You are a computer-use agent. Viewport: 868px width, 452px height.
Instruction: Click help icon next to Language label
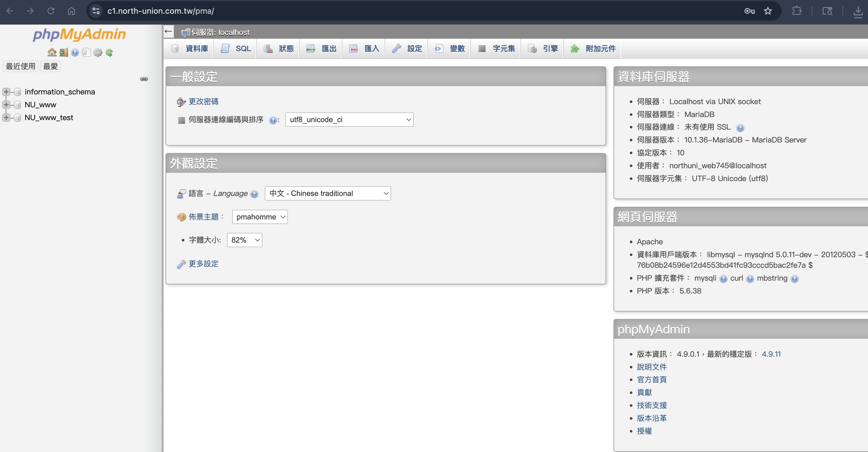click(254, 194)
